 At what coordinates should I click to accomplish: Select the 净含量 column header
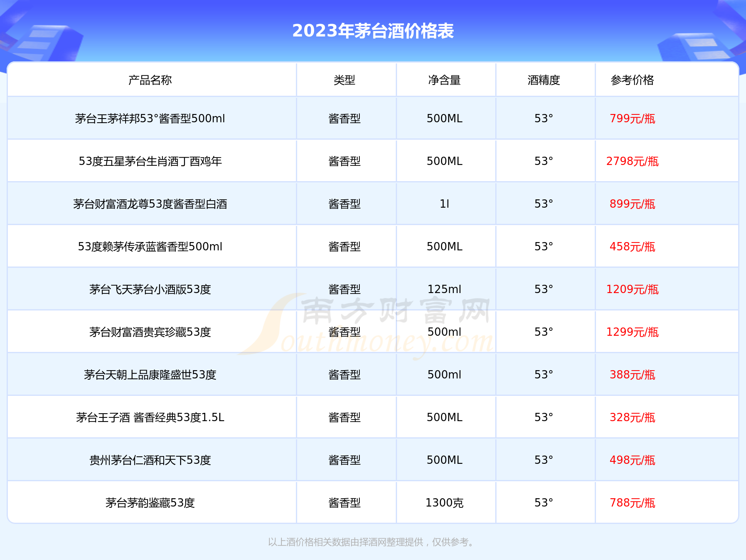[x=444, y=80]
